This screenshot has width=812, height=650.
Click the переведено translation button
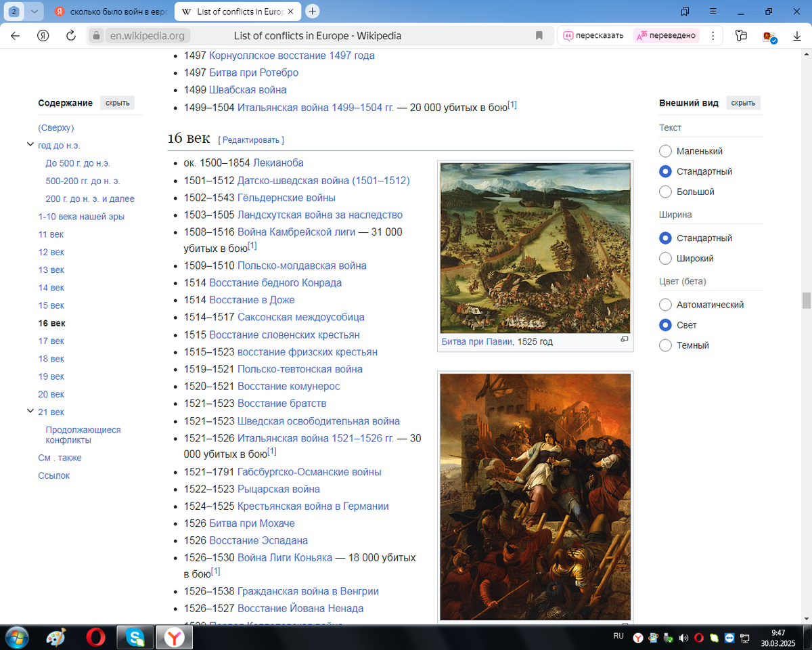pos(667,36)
